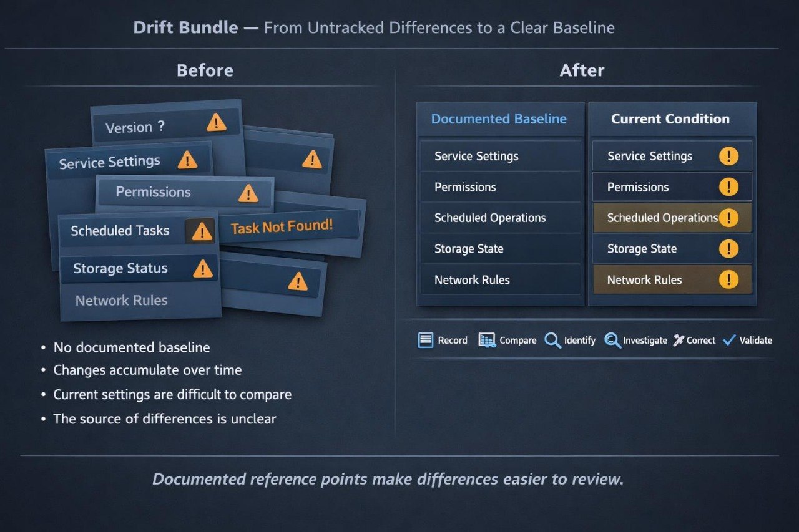Click the Compare chart icon

(x=487, y=340)
